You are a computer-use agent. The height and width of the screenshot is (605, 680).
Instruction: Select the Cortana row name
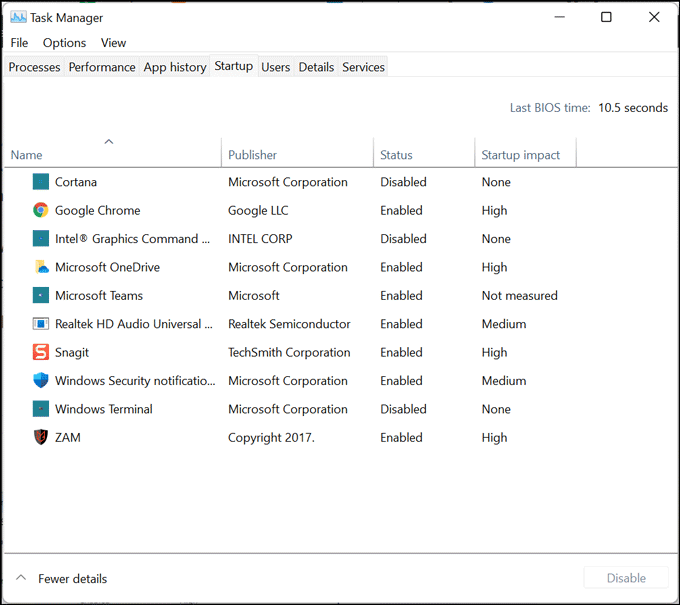tap(76, 182)
